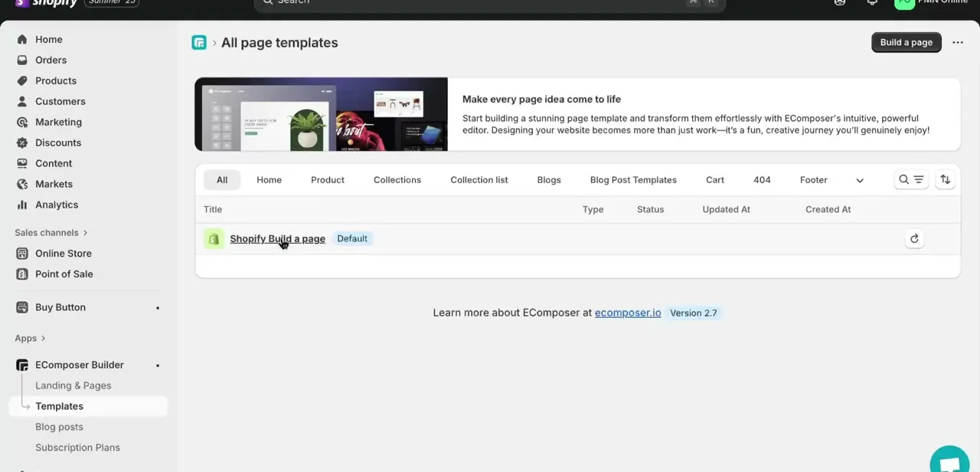The width and height of the screenshot is (980, 472).
Task: Select the Home templates tab
Action: [269, 180]
